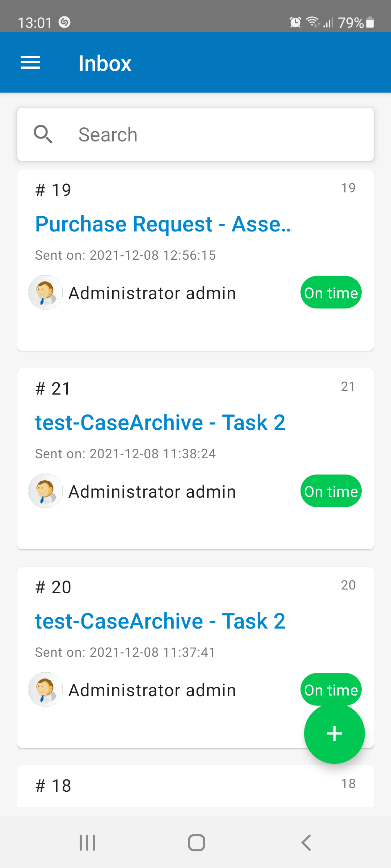Tap the admin avatar on case 21

pos(46,491)
